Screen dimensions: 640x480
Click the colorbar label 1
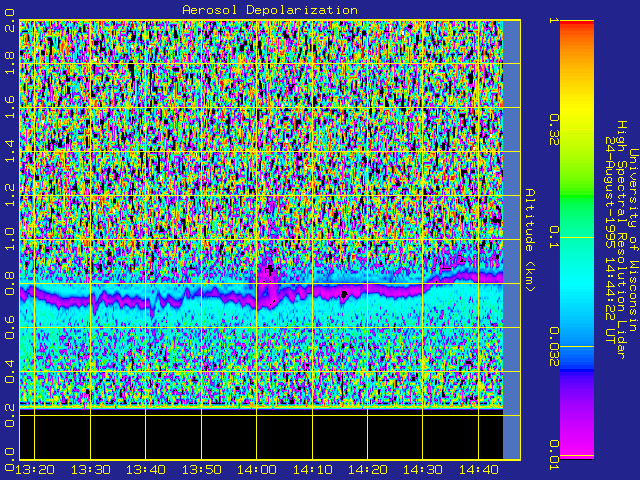(x=554, y=20)
